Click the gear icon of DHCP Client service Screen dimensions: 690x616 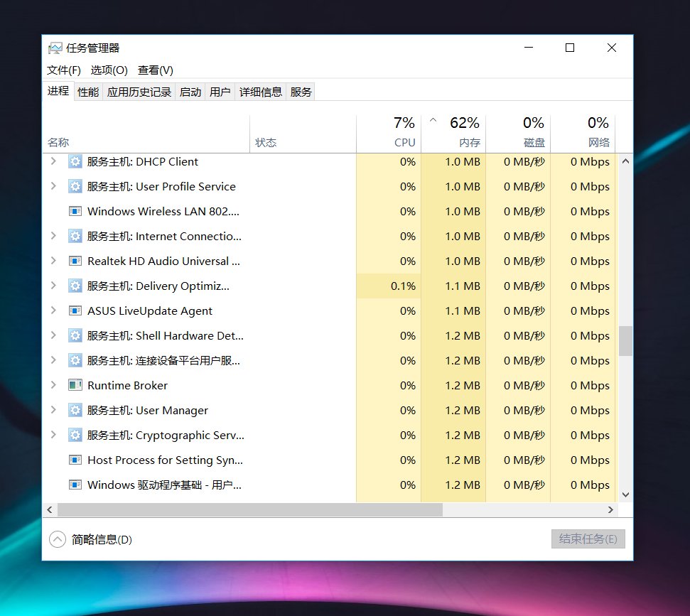(75, 162)
